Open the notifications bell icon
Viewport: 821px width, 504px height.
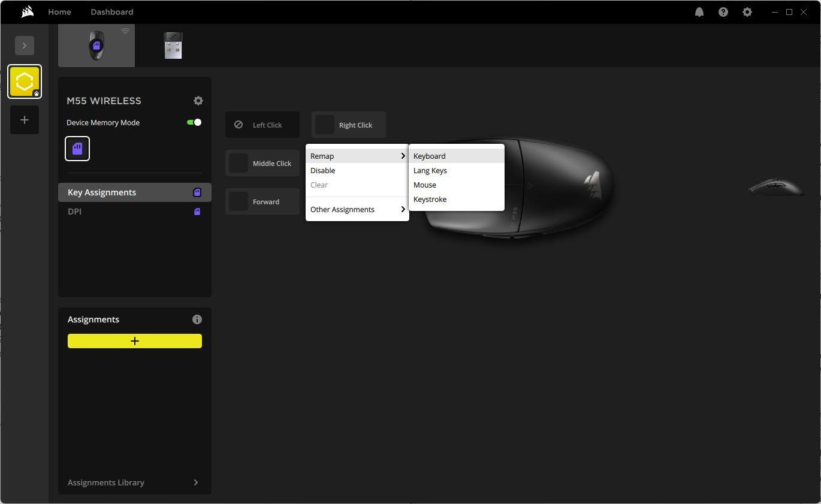click(x=699, y=12)
